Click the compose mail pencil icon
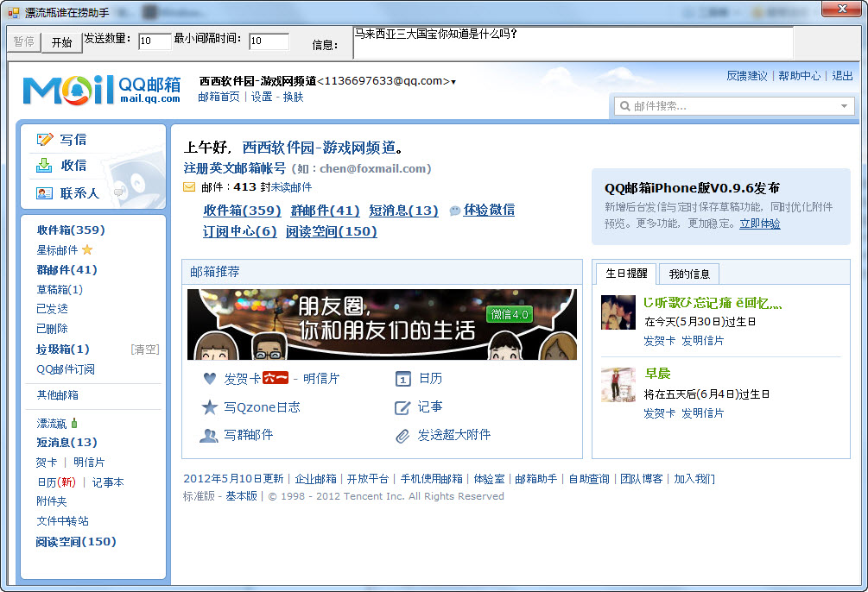The image size is (868, 592). tap(44, 140)
